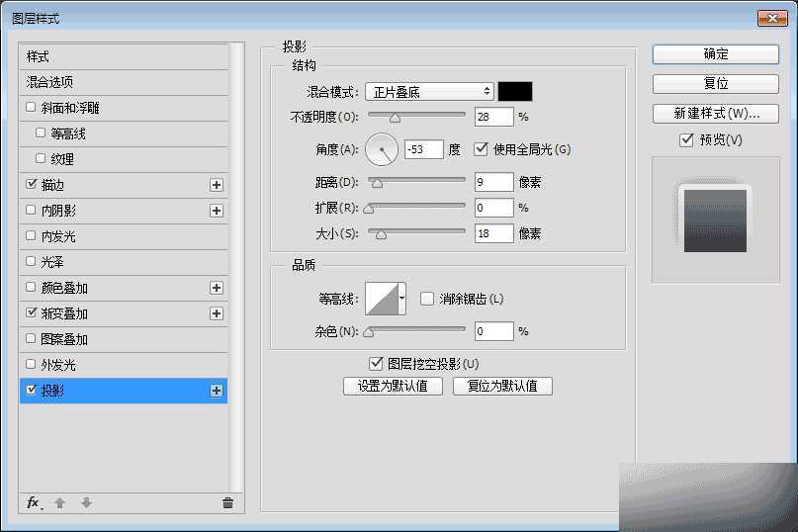Open the 内发光 settings row
798x532 pixels.
click(125, 236)
